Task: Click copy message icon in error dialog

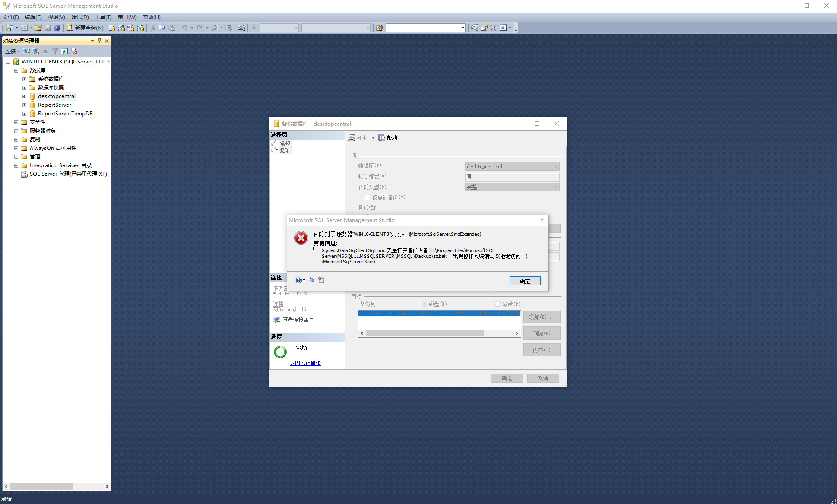Action: point(311,280)
